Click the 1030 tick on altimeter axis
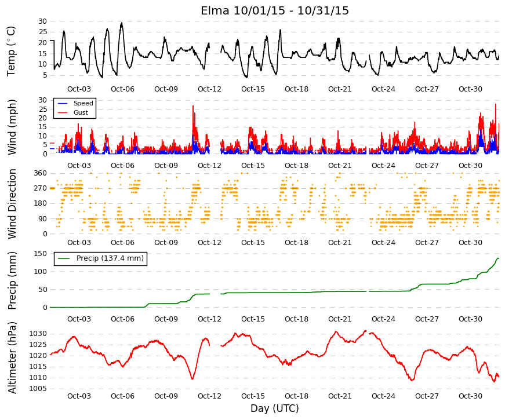Screen dimensions: 505x420 (x=38, y=334)
